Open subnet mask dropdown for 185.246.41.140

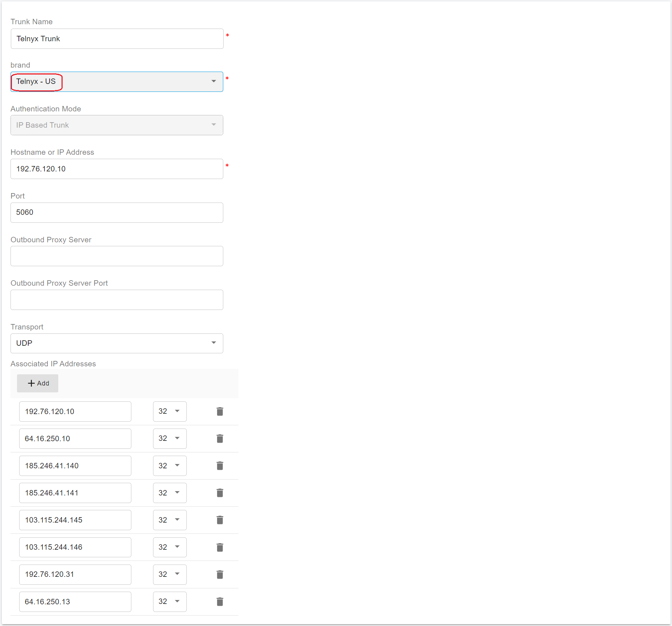tap(170, 466)
